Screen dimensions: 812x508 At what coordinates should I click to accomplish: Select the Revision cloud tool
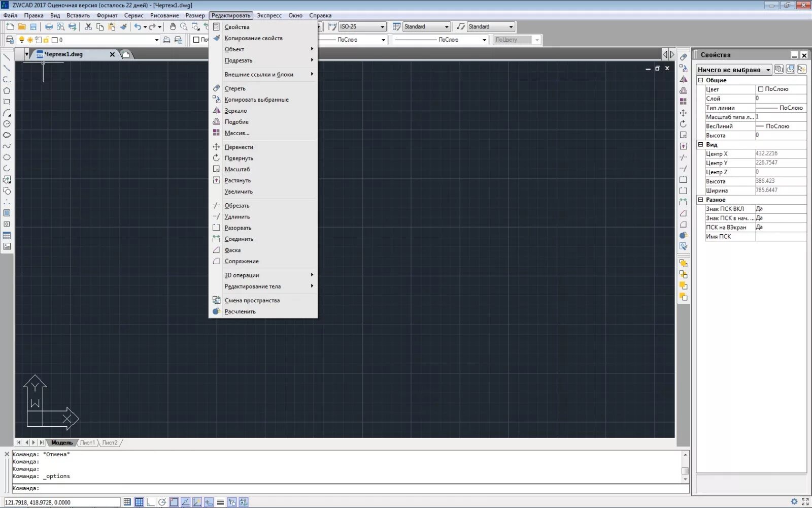click(7, 135)
